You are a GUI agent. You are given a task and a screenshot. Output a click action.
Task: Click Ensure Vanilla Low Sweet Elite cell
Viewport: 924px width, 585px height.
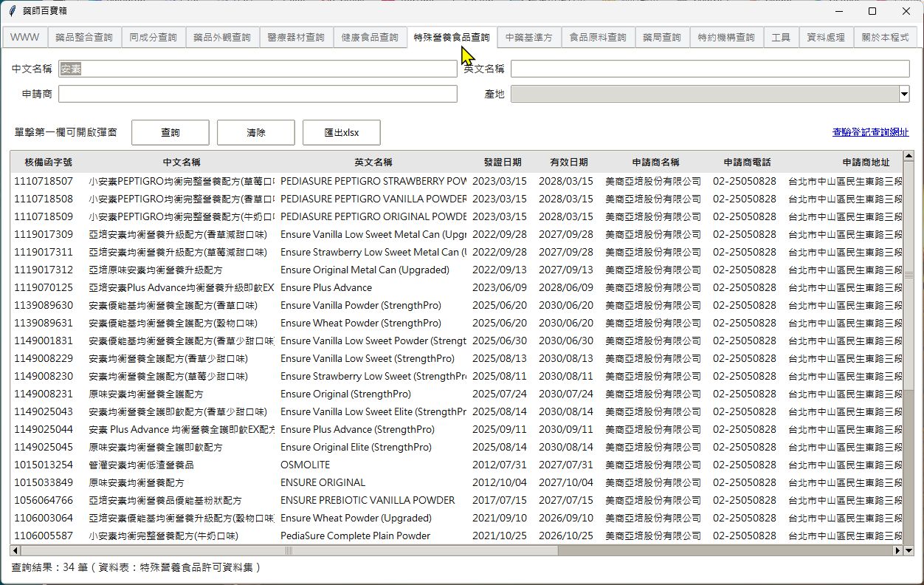click(x=373, y=411)
